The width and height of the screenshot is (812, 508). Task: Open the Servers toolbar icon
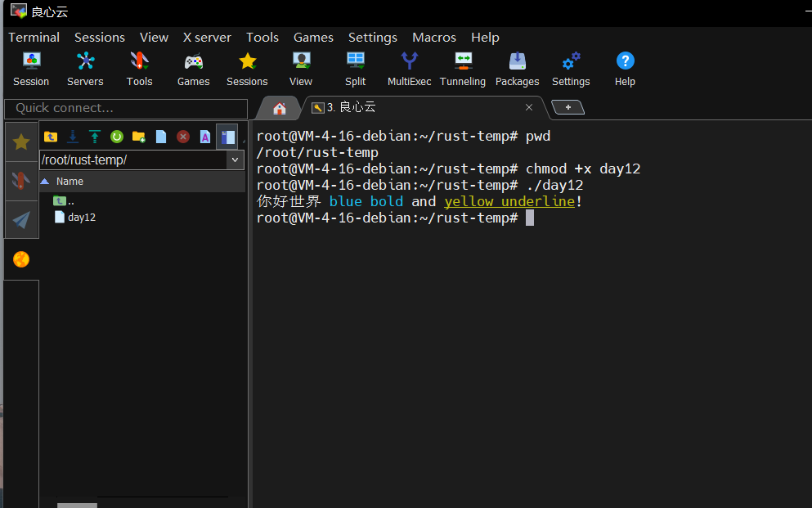85,69
